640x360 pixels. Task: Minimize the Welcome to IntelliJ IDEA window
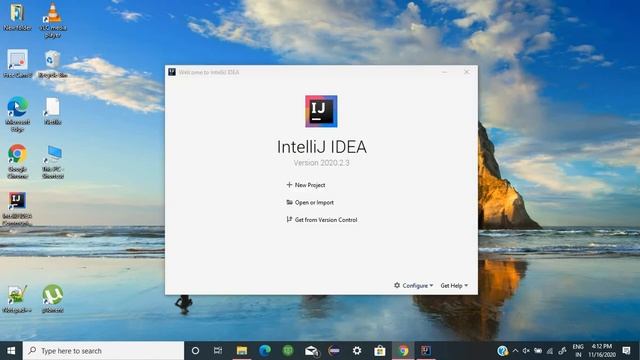coord(444,72)
